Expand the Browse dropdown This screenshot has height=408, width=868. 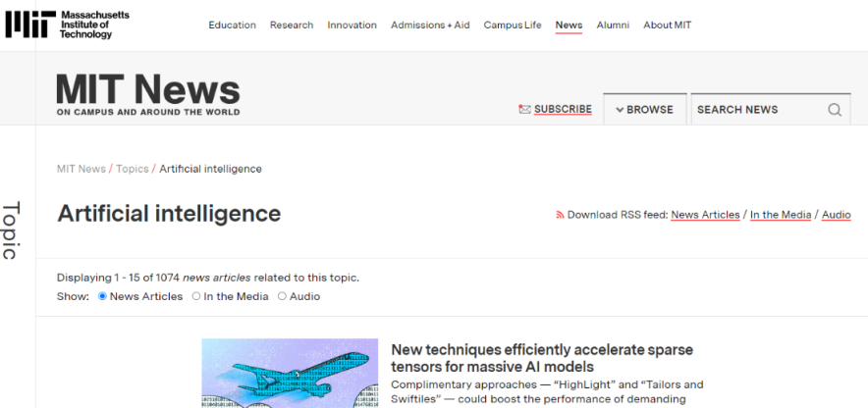tap(644, 110)
